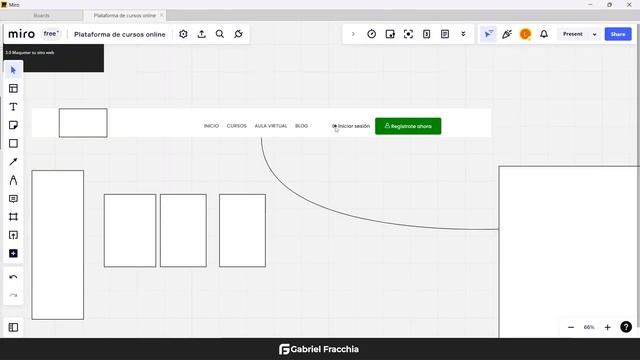This screenshot has width=640, height=360.
Task: Select the Comment tool
Action: (13, 198)
